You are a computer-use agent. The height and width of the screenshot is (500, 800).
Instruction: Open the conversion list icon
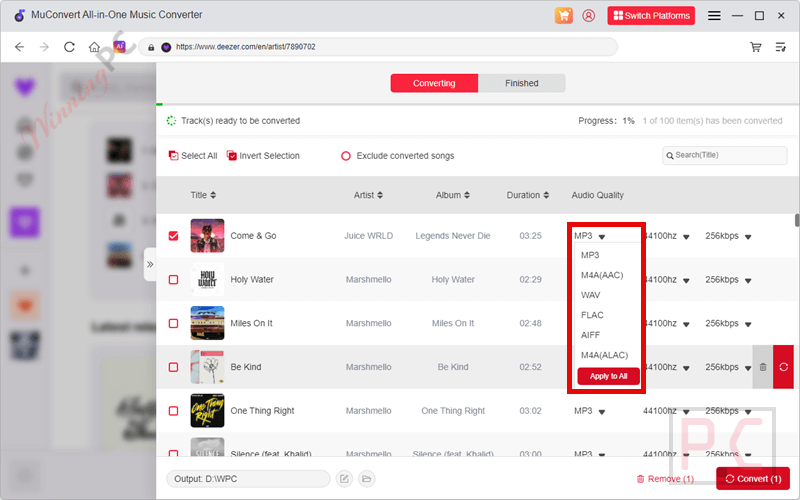[x=781, y=47]
